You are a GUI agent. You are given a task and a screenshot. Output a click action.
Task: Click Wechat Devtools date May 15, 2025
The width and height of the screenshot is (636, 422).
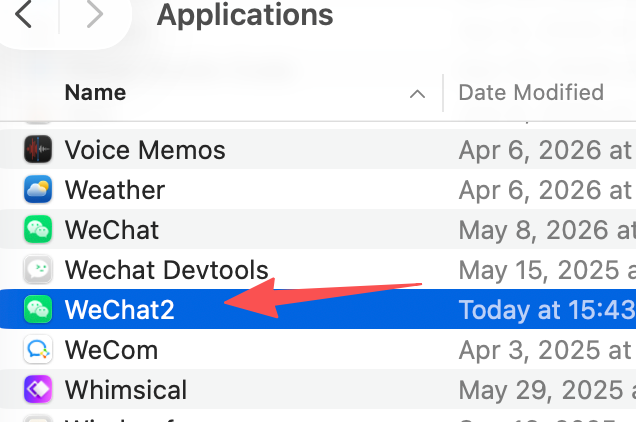(547, 270)
